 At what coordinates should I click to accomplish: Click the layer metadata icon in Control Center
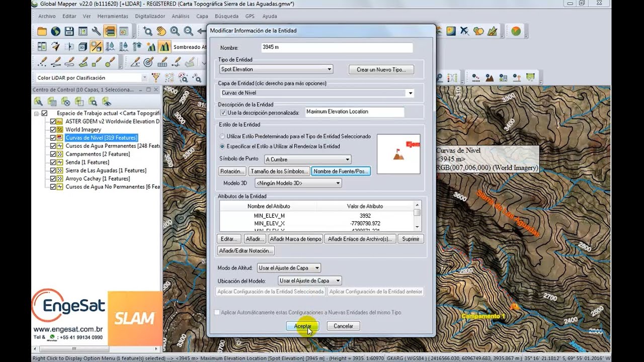52,102
